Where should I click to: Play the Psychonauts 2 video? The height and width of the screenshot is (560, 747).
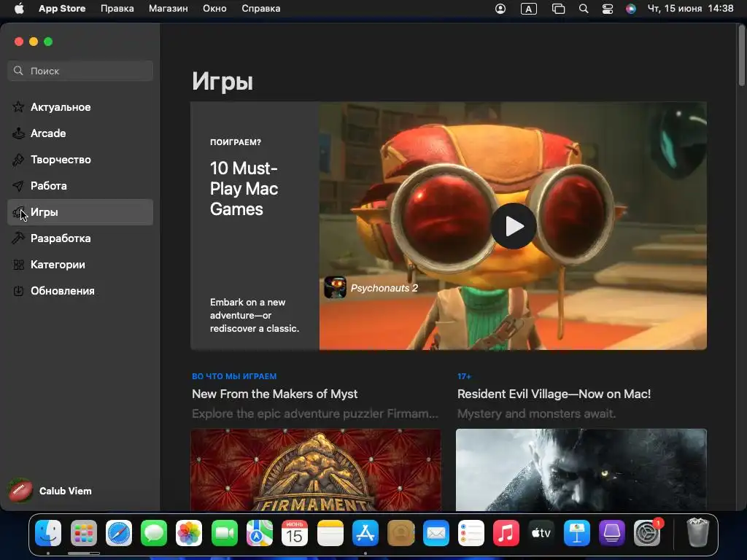coord(513,226)
